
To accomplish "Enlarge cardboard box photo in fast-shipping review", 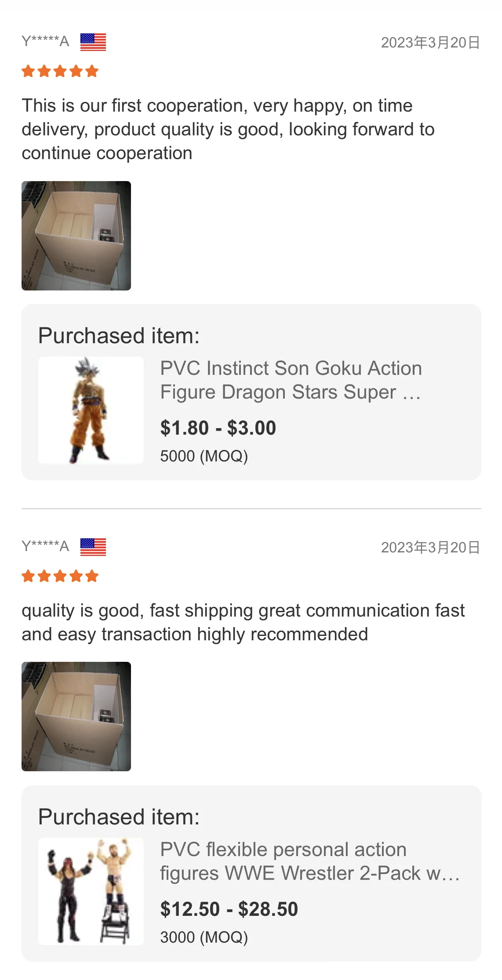I will click(76, 716).
